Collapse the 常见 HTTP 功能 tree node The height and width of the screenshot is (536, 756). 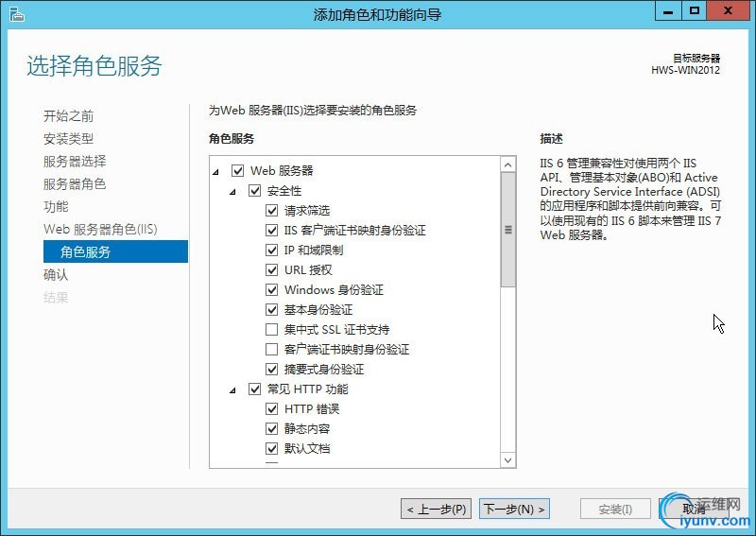pyautogui.click(x=232, y=389)
